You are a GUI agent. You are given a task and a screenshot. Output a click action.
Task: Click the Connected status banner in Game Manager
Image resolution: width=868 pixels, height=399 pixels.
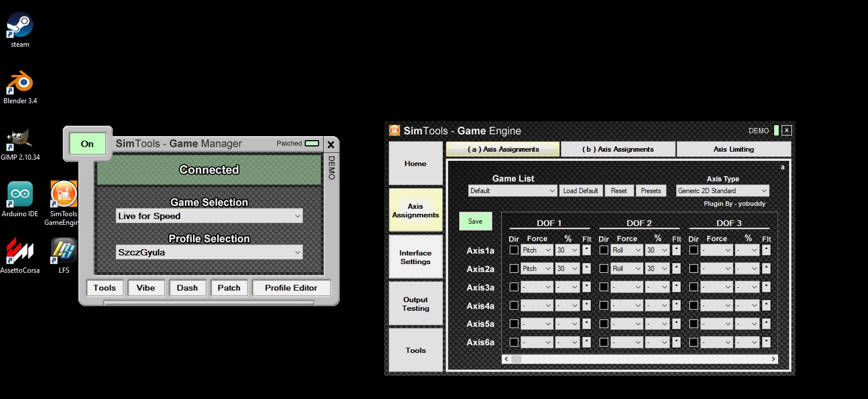(x=209, y=170)
